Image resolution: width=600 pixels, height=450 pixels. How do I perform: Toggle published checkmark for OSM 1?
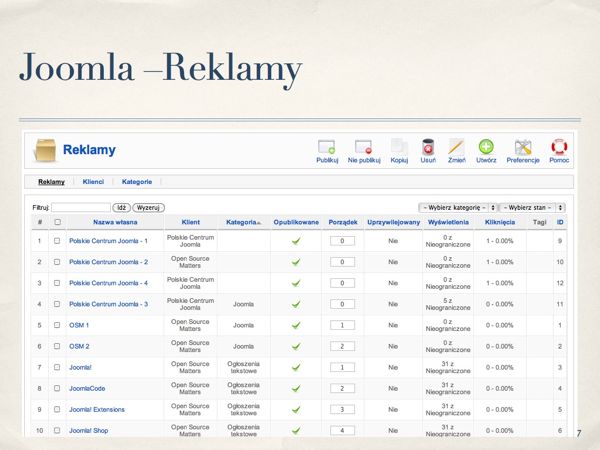tap(296, 325)
